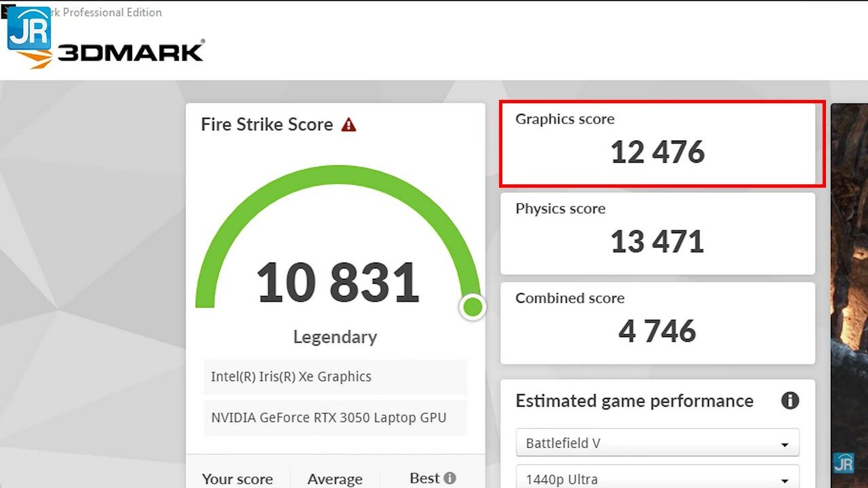Screen dimensions: 868x488
Task: Open the info tooltip for Estimated game performance
Action: pyautogui.click(x=790, y=401)
